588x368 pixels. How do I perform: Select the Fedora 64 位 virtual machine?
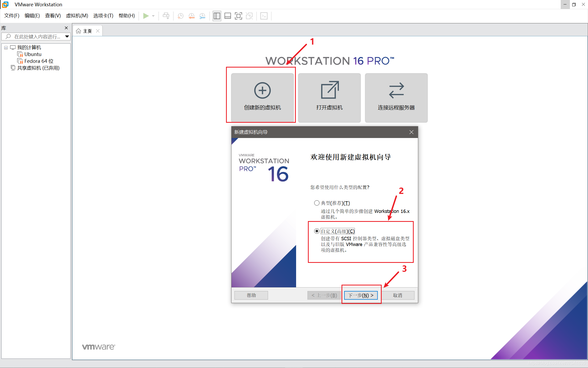(x=39, y=61)
